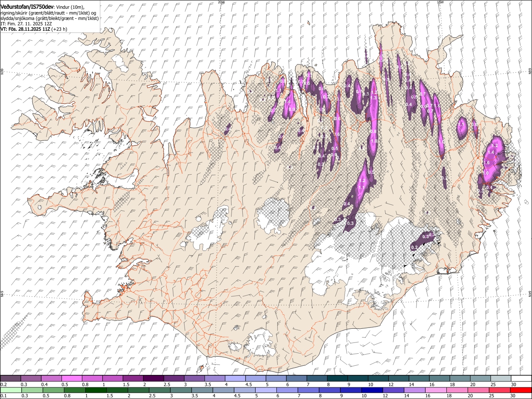Pick the 1.5 magenta-purple snow-scale swatch
Screen dimensions: 532x399
pyautogui.click(x=133, y=378)
